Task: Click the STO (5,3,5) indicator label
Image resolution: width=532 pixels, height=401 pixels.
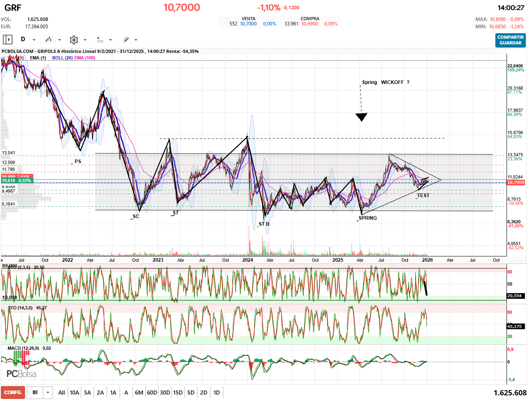Action: point(19,267)
